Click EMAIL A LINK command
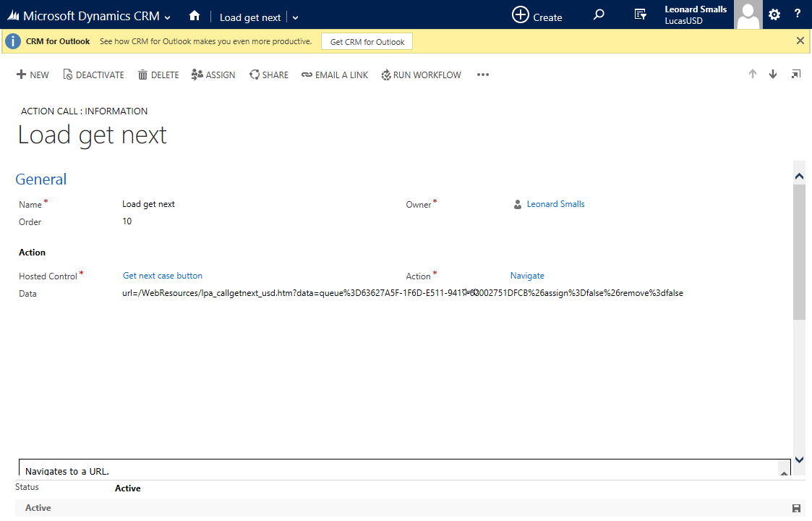This screenshot has width=812, height=521. (335, 75)
